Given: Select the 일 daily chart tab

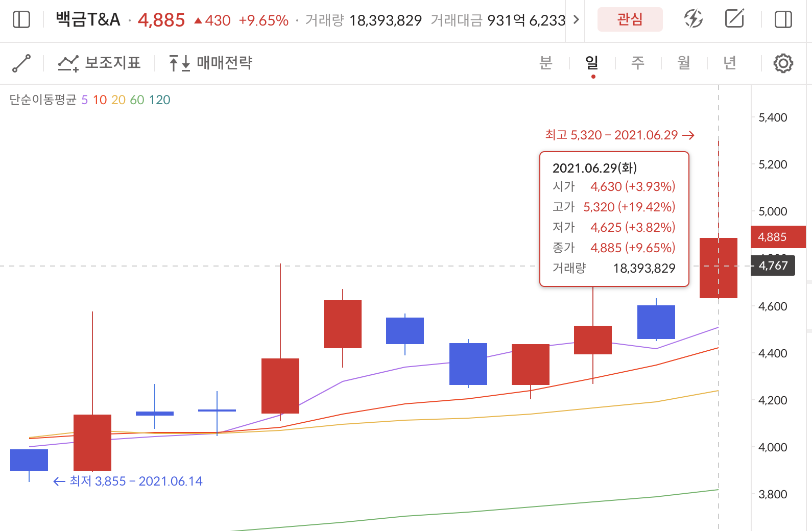Looking at the screenshot, I should click(x=592, y=63).
